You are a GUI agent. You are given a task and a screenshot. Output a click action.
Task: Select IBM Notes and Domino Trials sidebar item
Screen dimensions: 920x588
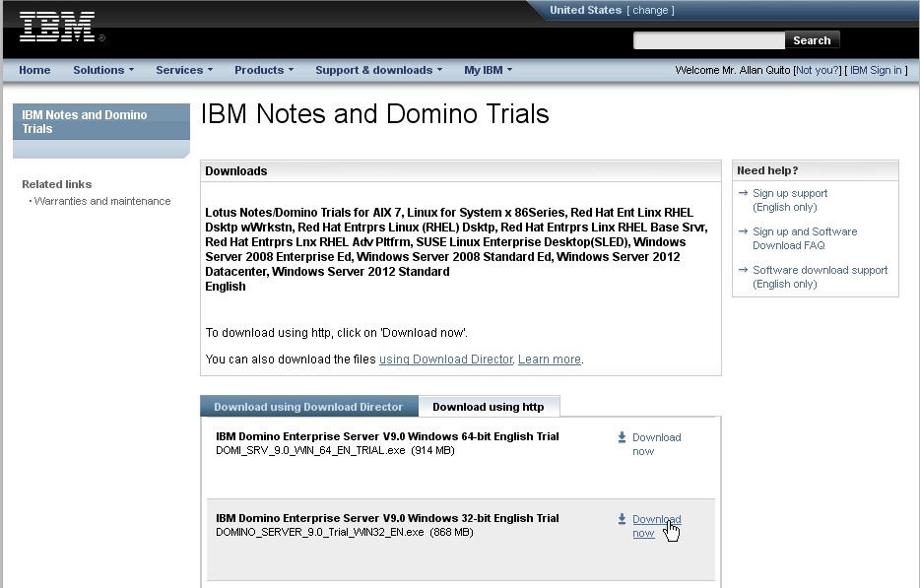point(101,121)
